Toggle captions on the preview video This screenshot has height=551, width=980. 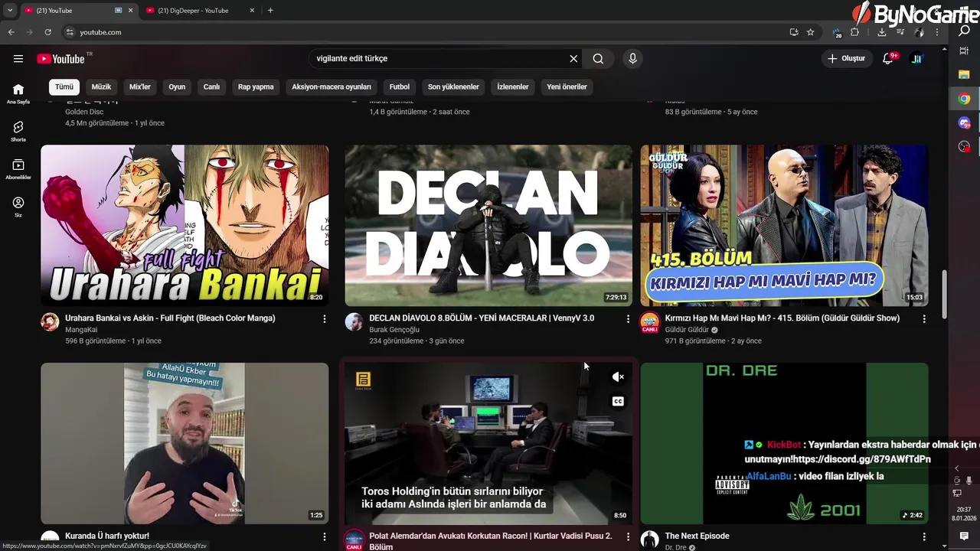click(618, 401)
